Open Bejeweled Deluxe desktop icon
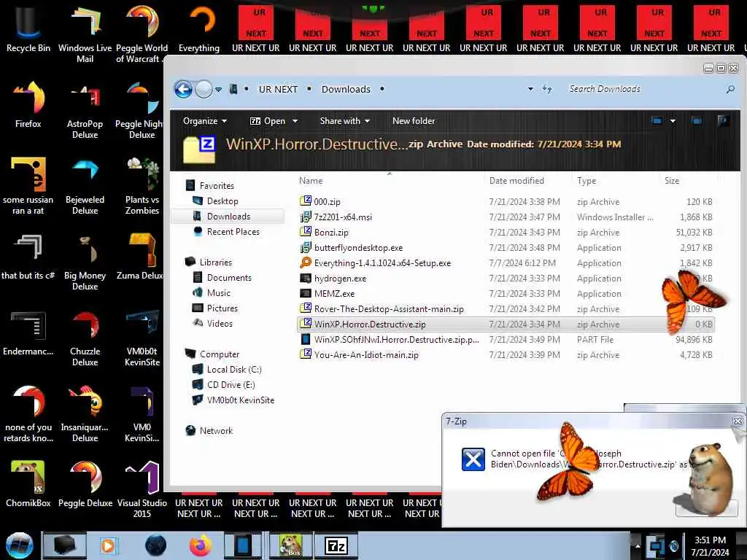The height and width of the screenshot is (560, 747). tap(85, 184)
